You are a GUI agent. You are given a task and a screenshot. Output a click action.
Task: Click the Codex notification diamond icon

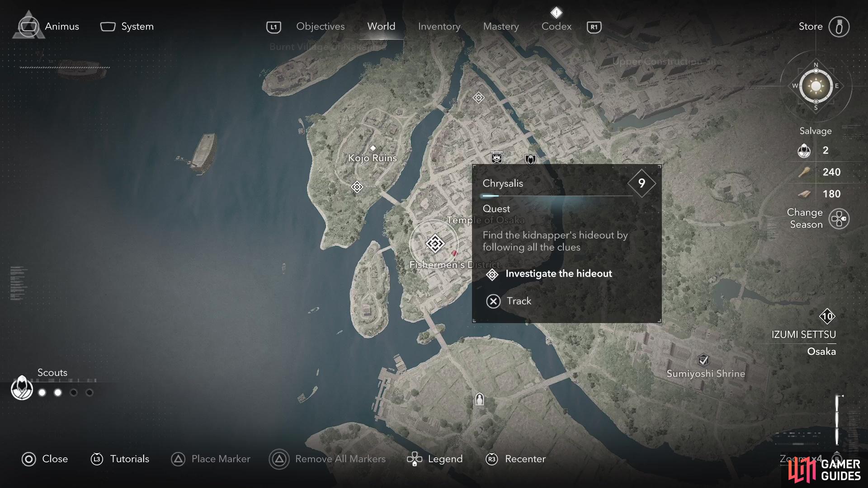557,12
